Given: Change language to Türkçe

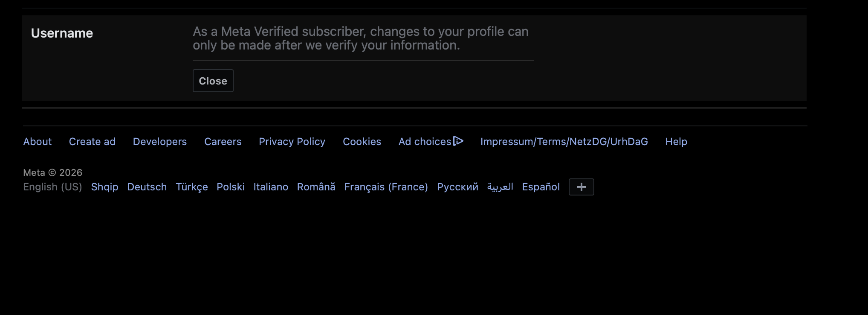Looking at the screenshot, I should (192, 187).
